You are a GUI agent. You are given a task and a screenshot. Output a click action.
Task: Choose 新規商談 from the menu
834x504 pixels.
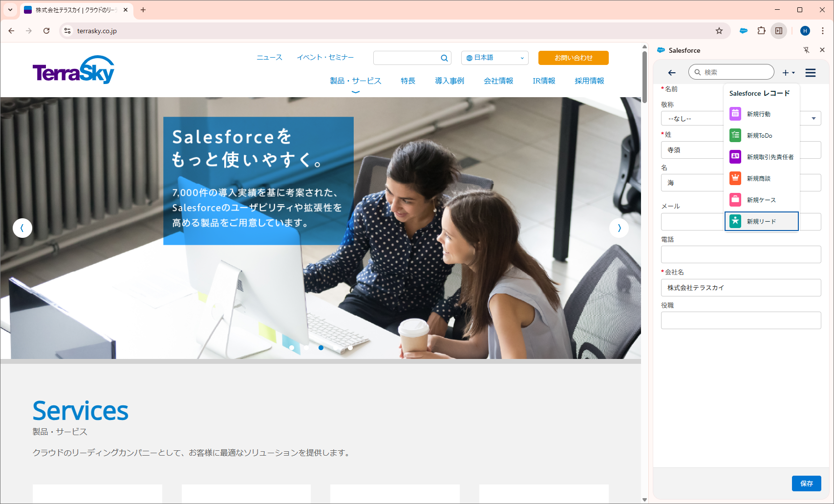(761, 178)
